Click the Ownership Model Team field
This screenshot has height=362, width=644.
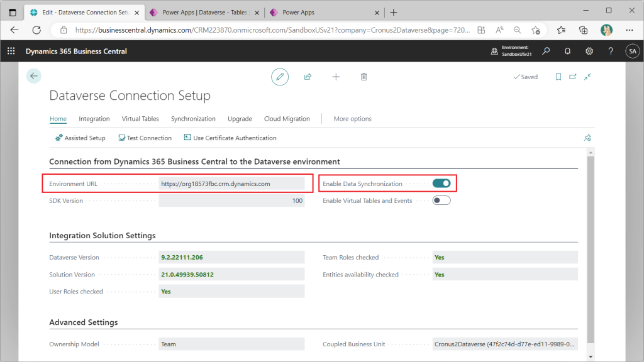coord(231,344)
